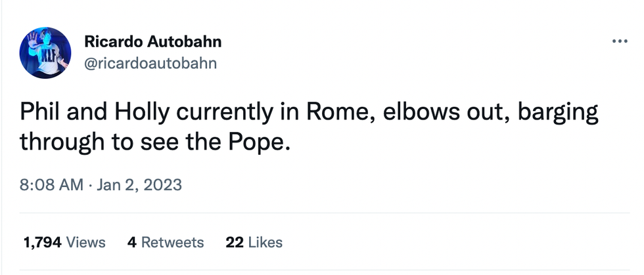Click the tweet's first line of text
This screenshot has width=644, height=275.
[x=309, y=113]
